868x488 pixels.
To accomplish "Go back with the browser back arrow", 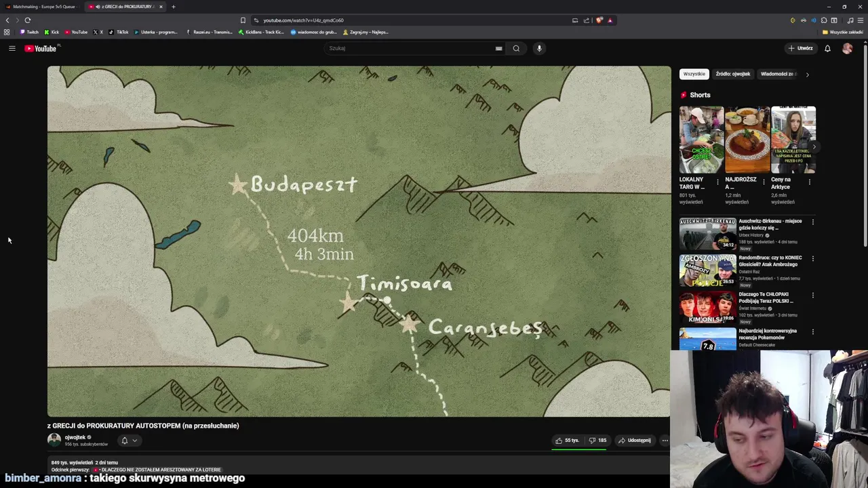I will [7, 20].
